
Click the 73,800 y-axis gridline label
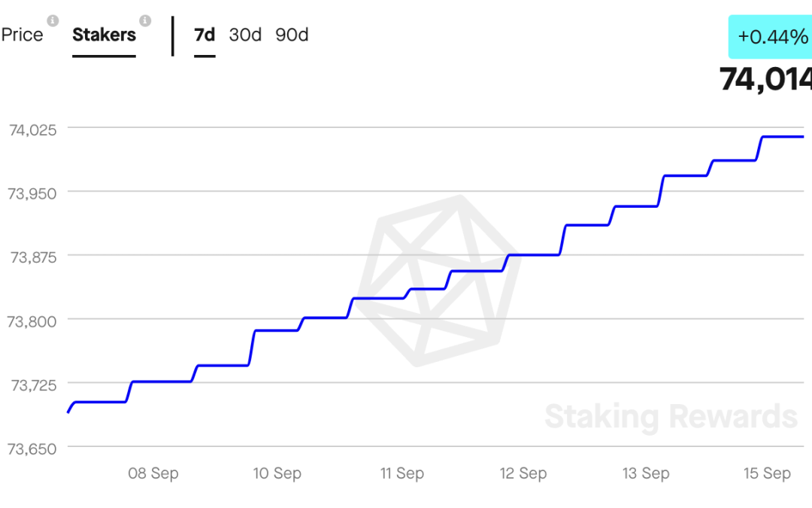[x=32, y=321]
